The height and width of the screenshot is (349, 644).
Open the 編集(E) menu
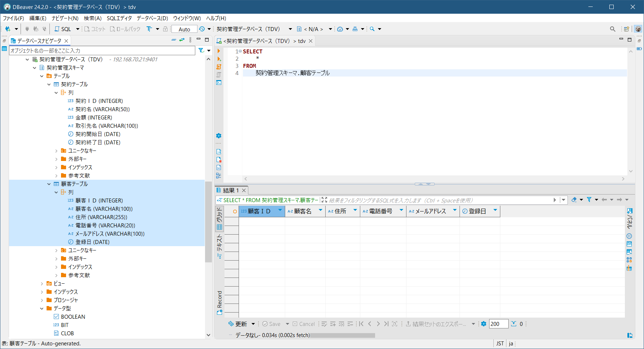pos(38,18)
